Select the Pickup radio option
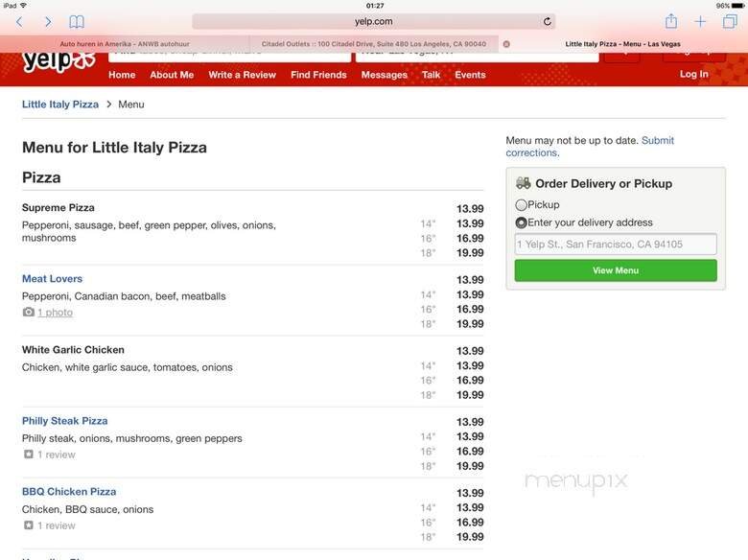 click(x=522, y=205)
